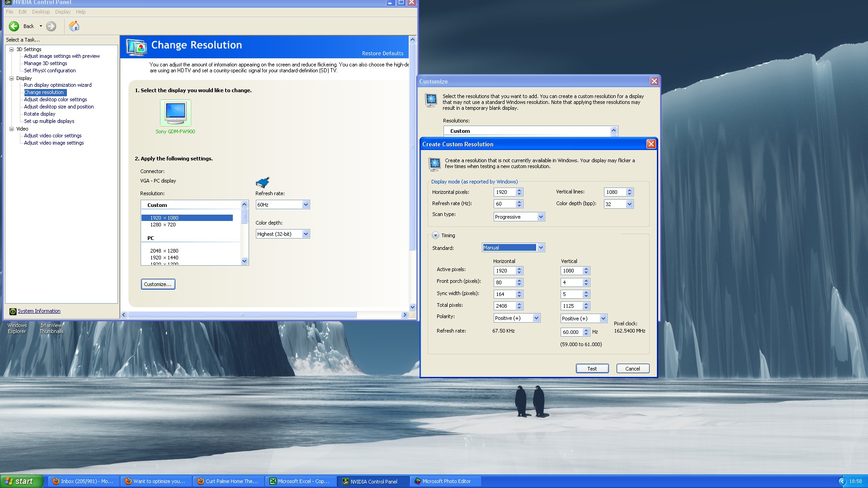
Task: Click the horizontal scrollbar right arrow
Action: pyautogui.click(x=405, y=315)
